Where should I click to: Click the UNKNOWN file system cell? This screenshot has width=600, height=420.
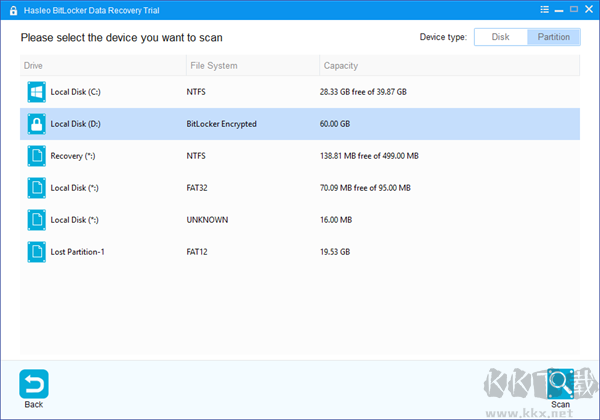point(207,220)
